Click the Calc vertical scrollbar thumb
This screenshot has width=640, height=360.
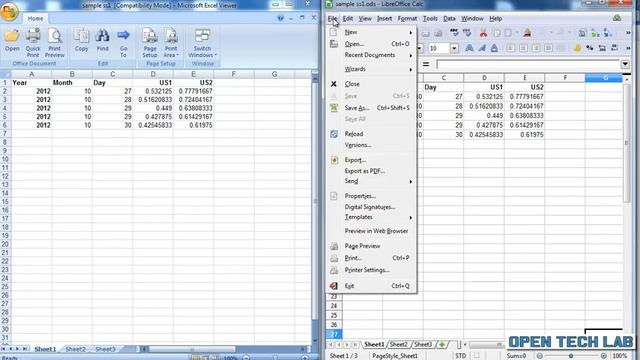click(627, 143)
